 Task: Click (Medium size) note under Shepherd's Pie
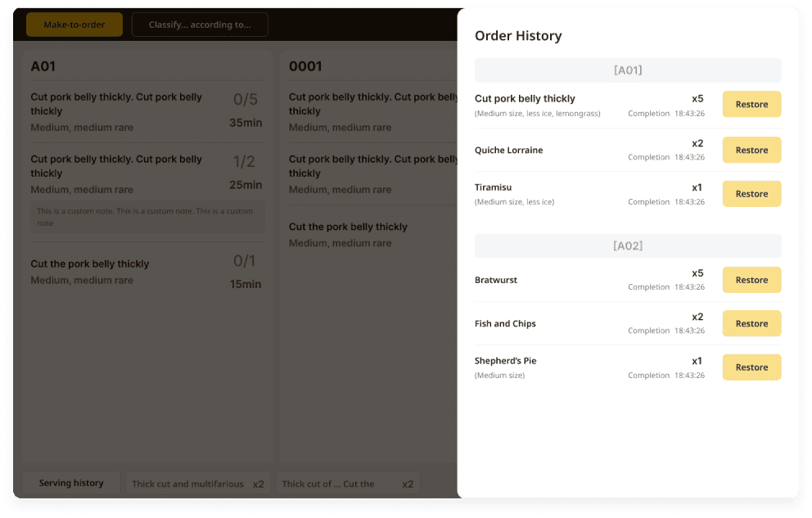point(500,375)
